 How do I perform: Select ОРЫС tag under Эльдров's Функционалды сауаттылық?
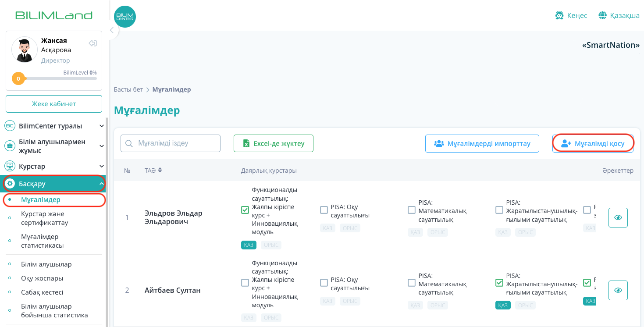tap(271, 245)
